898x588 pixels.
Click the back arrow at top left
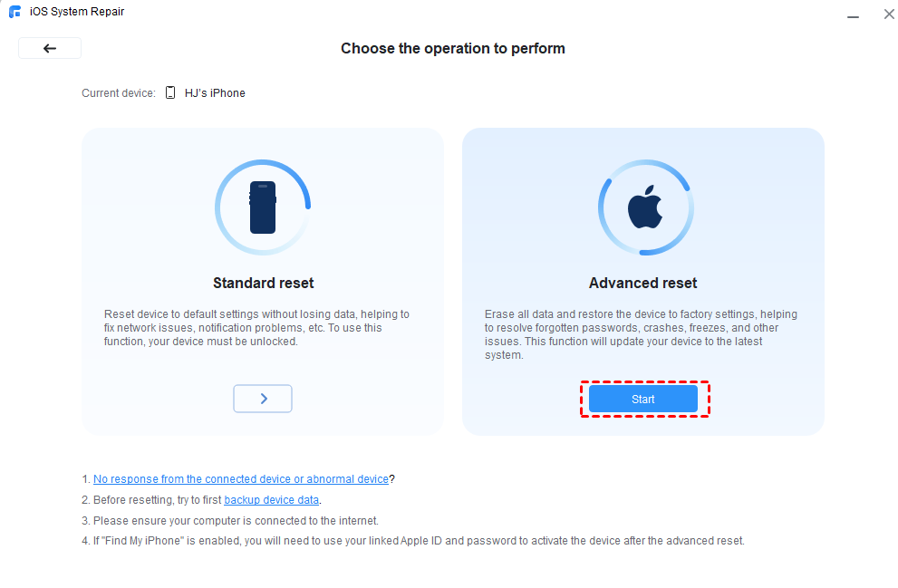point(50,47)
